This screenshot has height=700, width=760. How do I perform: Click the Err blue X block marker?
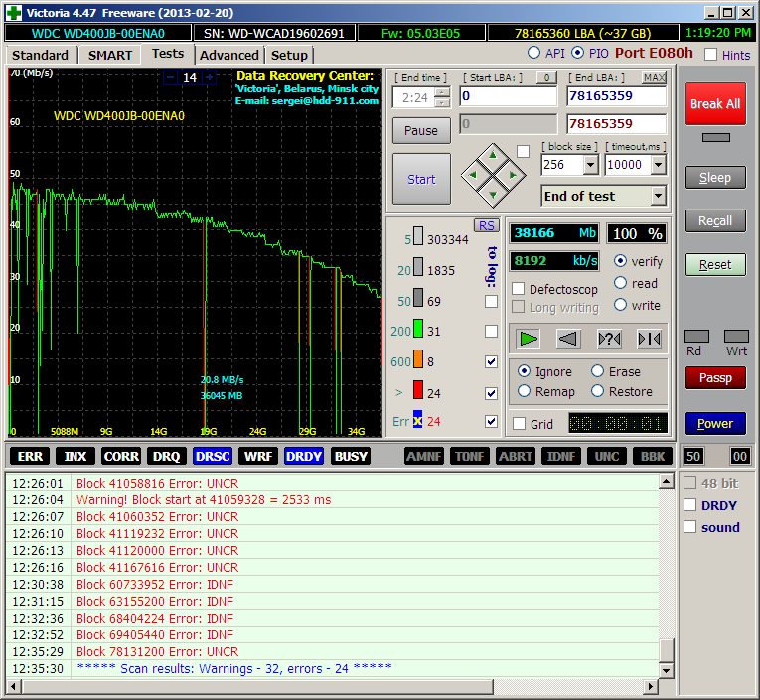(418, 420)
